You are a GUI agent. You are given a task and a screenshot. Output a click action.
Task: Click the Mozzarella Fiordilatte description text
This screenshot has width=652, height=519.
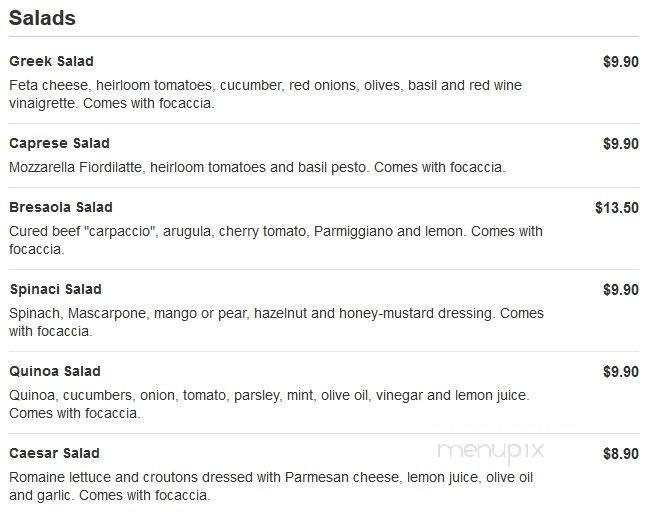[x=257, y=167]
